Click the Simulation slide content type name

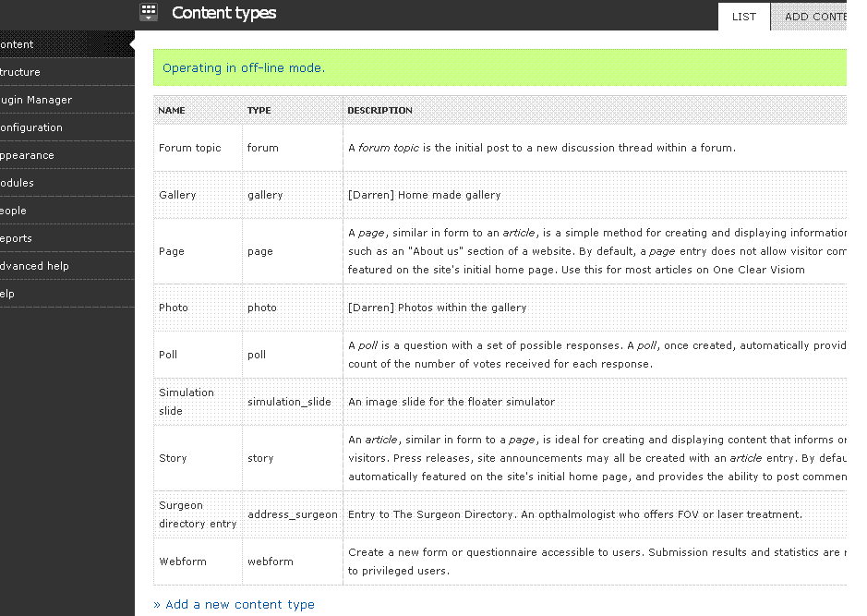pos(186,402)
